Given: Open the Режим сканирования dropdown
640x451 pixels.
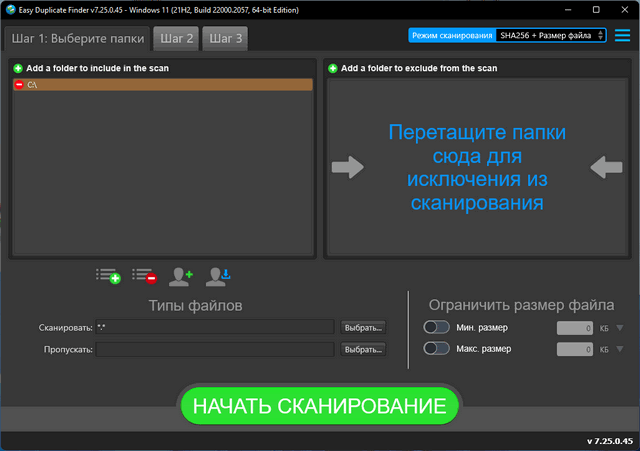Looking at the screenshot, I should click(x=551, y=35).
